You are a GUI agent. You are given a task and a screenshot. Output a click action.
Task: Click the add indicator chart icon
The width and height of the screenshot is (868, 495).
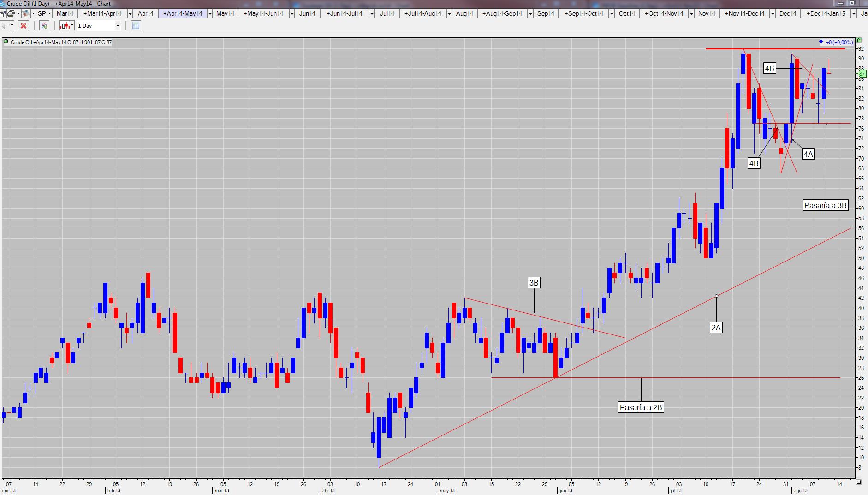coord(44,26)
